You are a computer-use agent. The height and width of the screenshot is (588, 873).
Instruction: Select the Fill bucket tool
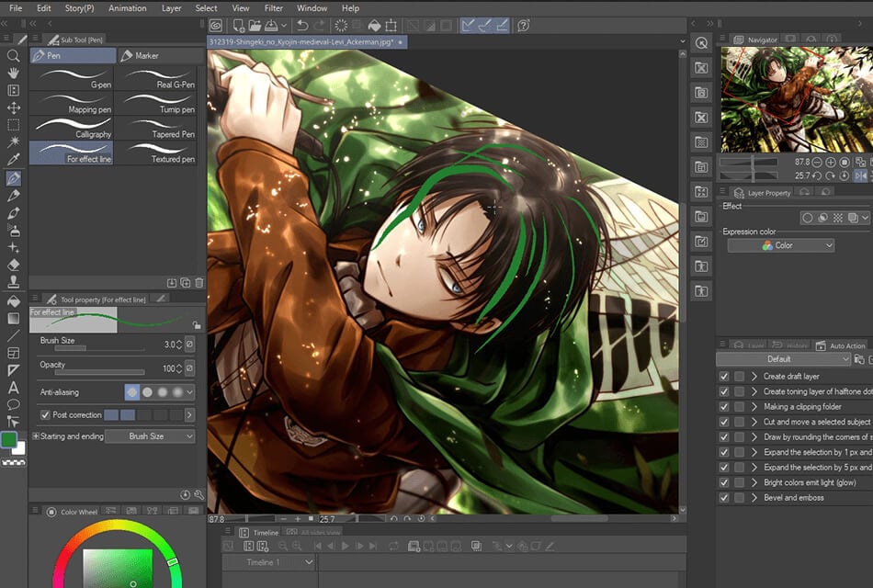pos(14,300)
